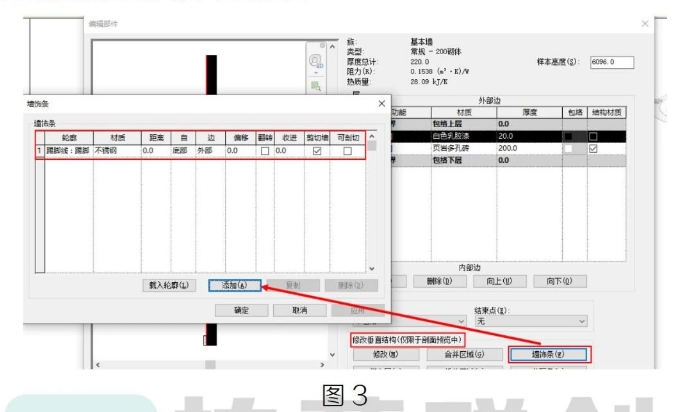The image size is (682, 412).
Task: Click the 样本高度 field showing 6096.0
Action: pyautogui.click(x=612, y=62)
